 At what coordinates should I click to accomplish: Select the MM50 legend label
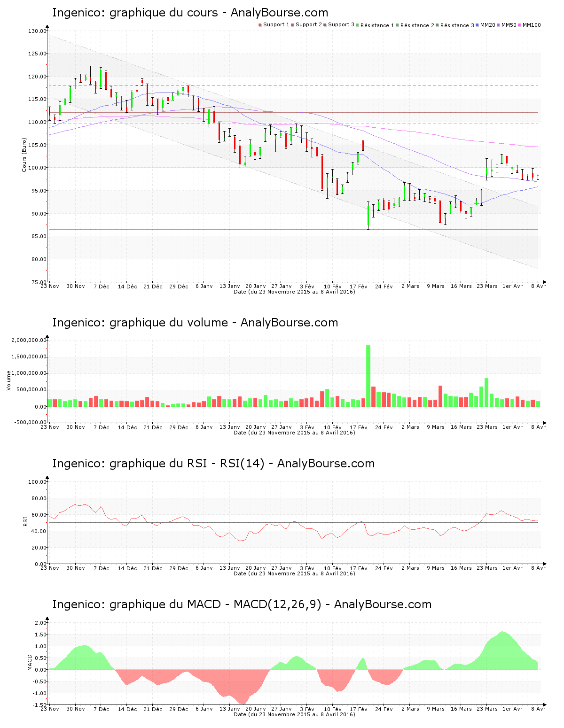[509, 25]
